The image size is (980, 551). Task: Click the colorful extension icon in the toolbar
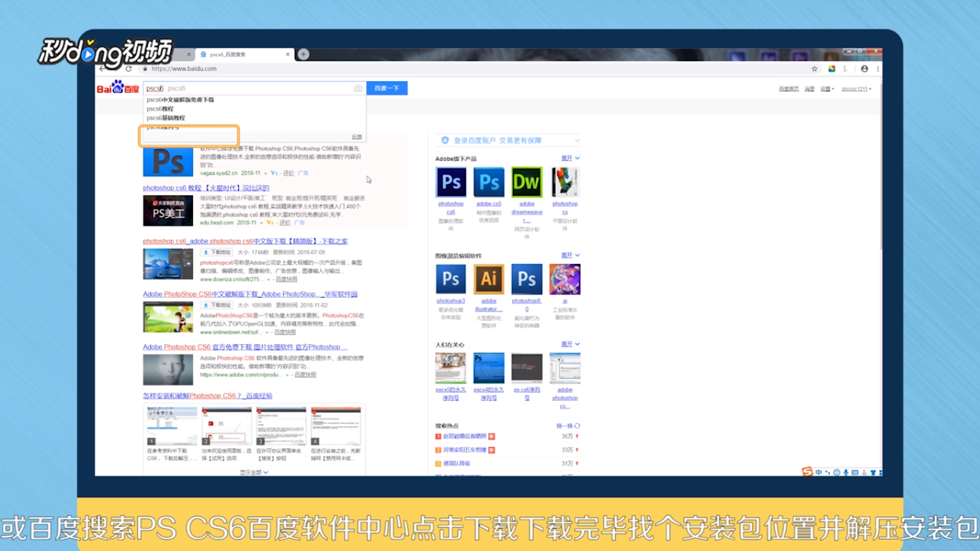pos(831,69)
